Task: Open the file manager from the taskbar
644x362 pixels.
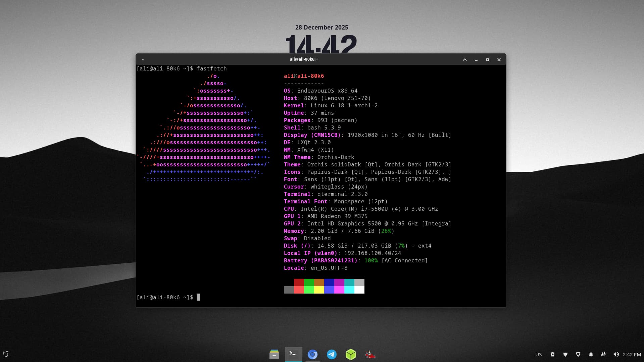Action: 274,354
